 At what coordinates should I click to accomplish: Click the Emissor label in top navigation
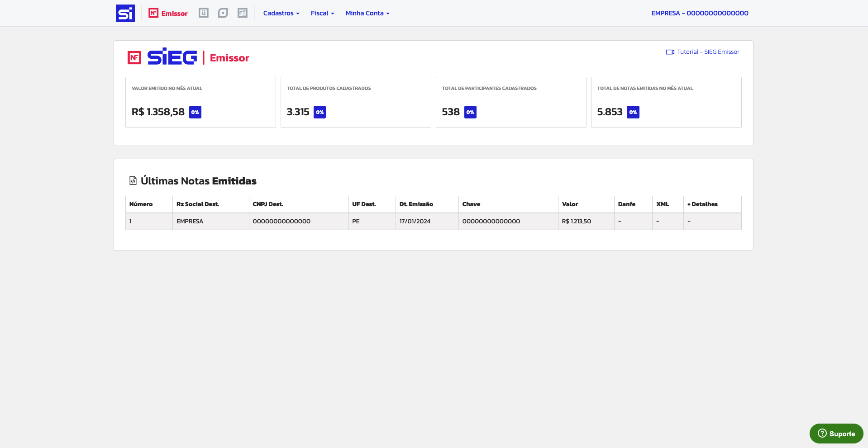[174, 14]
